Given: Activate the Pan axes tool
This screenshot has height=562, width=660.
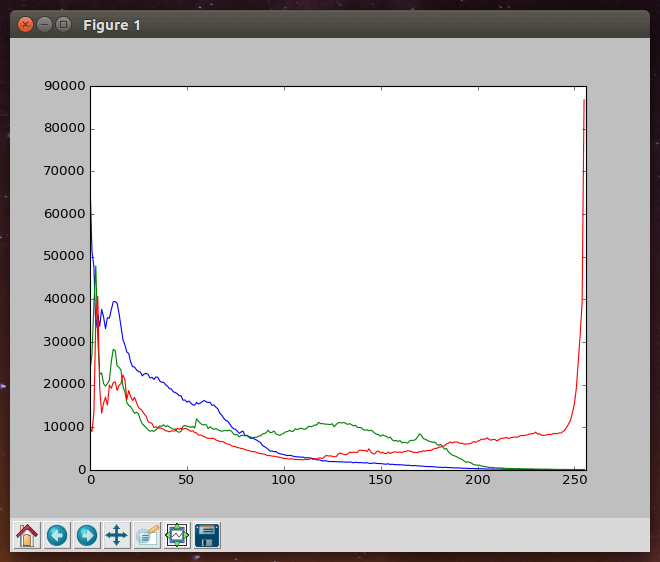Looking at the screenshot, I should point(117,535).
